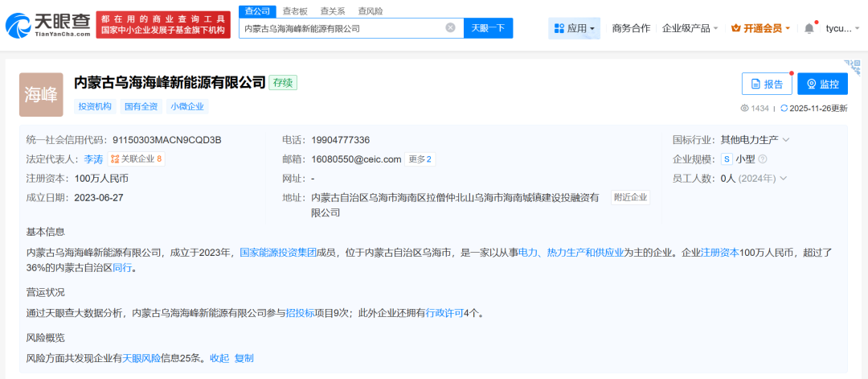Click the 同行 link

pyautogui.click(x=122, y=269)
